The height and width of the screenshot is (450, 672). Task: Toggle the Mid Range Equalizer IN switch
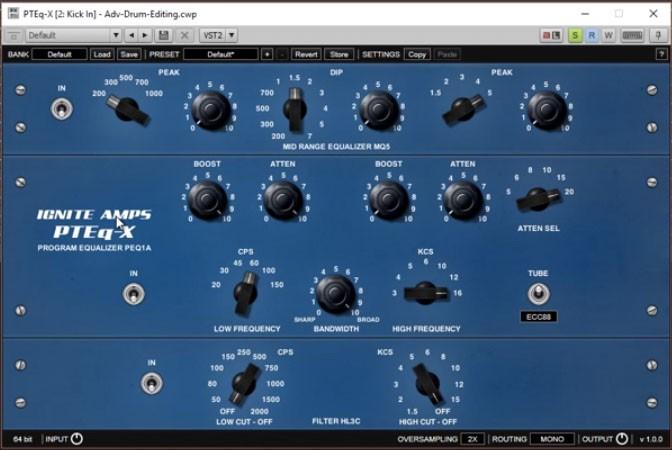click(61, 108)
